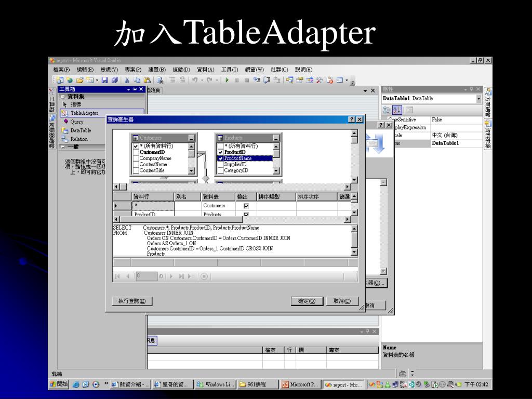Click the SQL pane vertical scrollbar down arrow

pos(354,252)
